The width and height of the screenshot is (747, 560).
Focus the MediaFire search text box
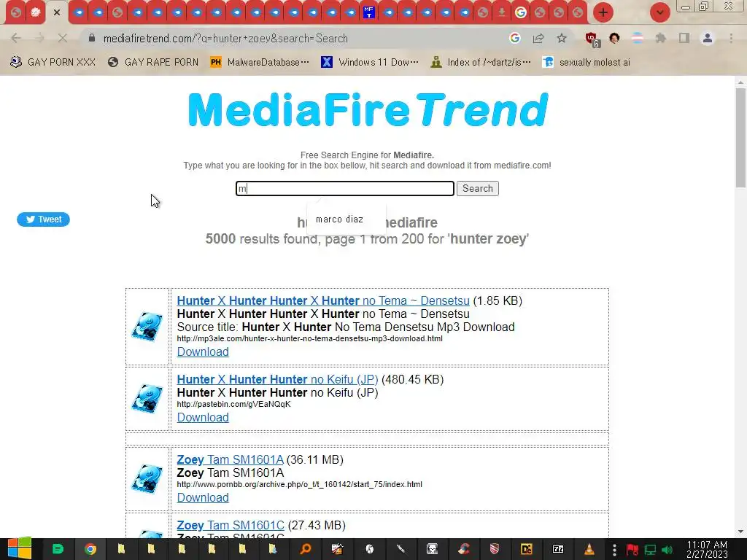click(345, 189)
